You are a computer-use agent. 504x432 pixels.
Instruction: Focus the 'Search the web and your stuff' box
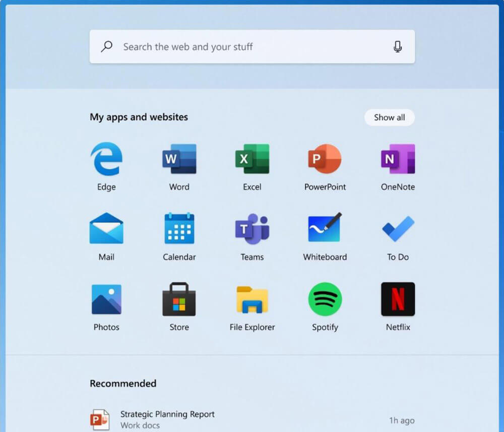[x=252, y=46]
